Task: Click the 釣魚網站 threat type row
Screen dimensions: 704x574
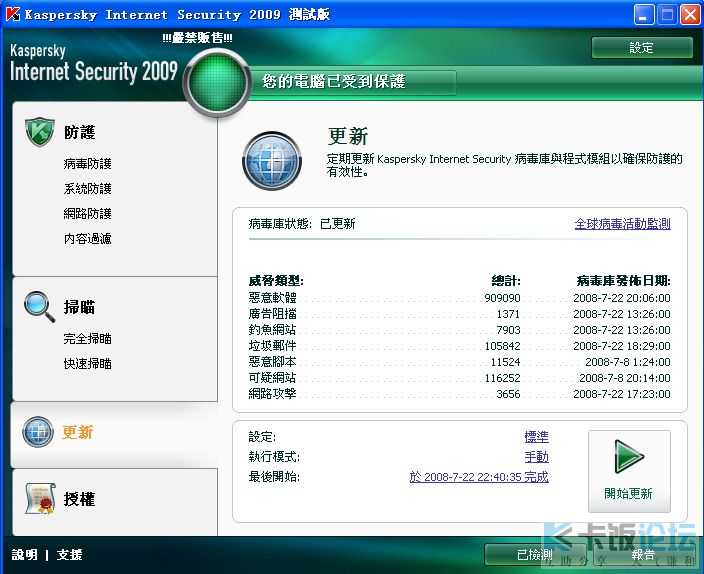Action: coord(459,330)
